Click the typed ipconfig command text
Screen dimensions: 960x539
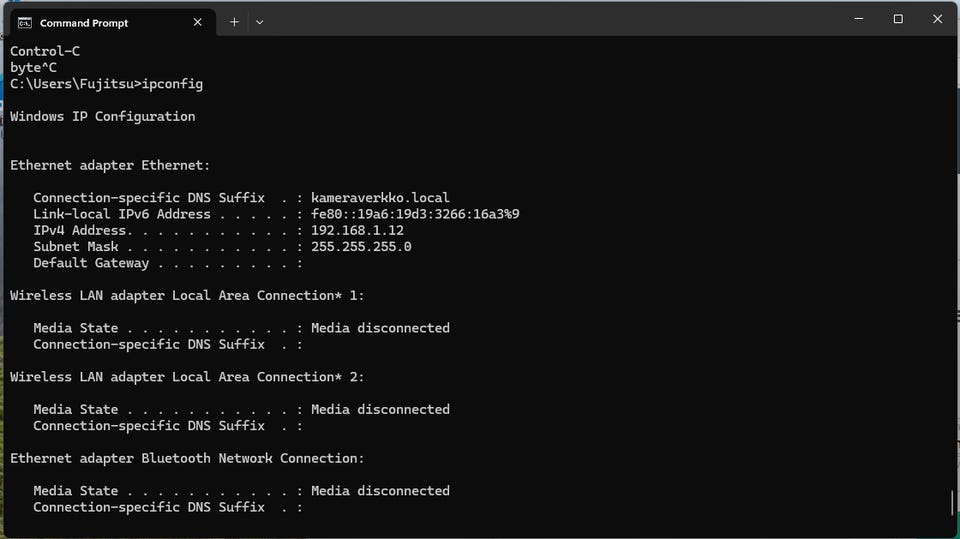(172, 84)
